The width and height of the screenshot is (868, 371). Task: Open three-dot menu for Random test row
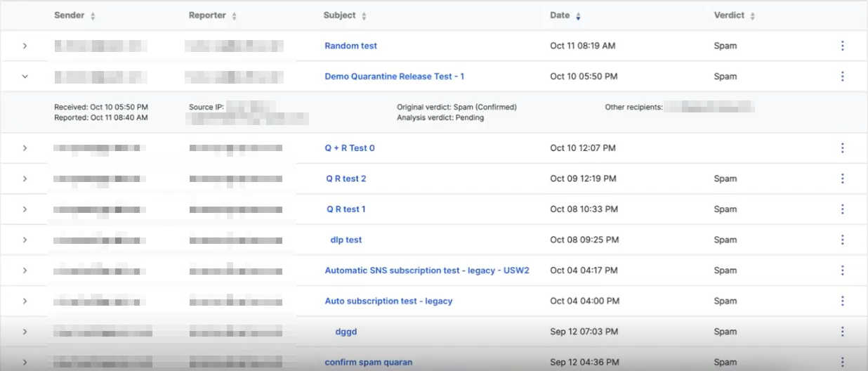[x=842, y=46]
